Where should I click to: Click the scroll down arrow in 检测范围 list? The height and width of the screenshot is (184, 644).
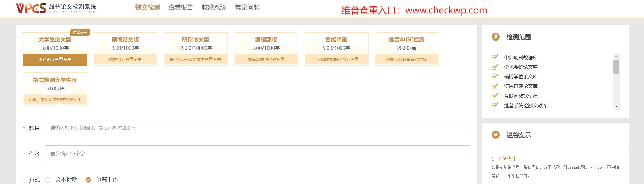click(616, 106)
